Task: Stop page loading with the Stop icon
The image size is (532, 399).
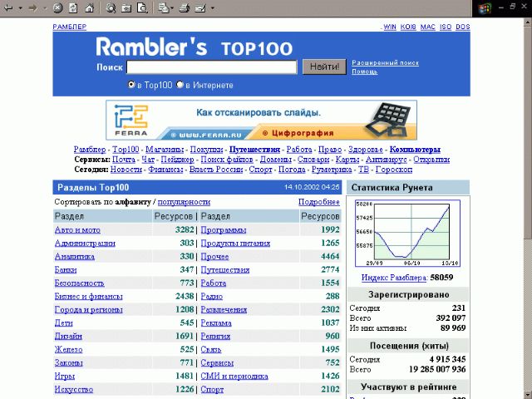Action: pyautogui.click(x=57, y=8)
